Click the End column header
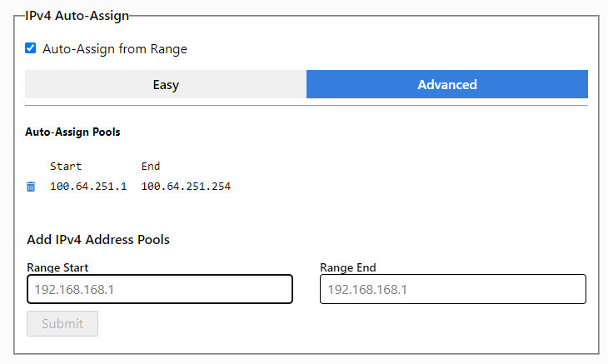 coord(150,167)
